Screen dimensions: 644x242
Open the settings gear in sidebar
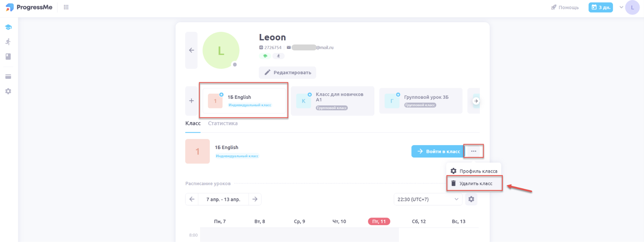(x=8, y=91)
